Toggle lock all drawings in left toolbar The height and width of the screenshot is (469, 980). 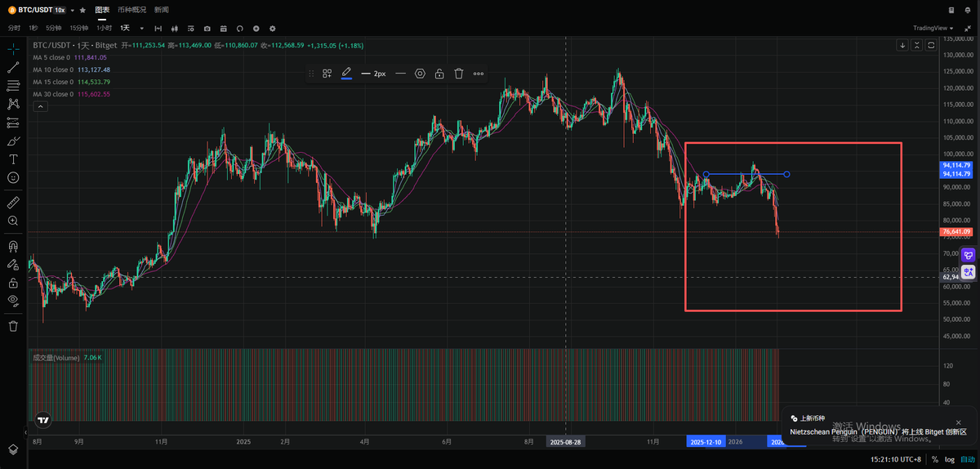(x=13, y=283)
